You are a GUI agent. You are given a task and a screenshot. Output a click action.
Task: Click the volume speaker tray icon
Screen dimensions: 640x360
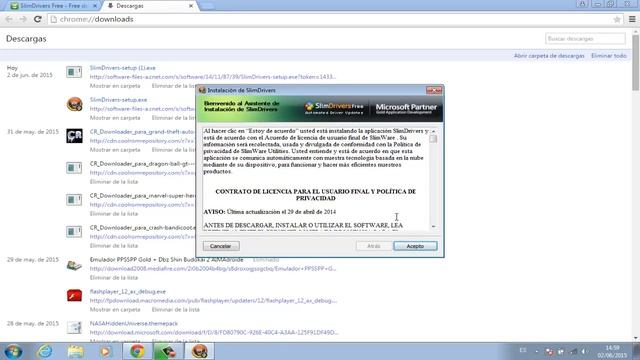[x=584, y=351]
